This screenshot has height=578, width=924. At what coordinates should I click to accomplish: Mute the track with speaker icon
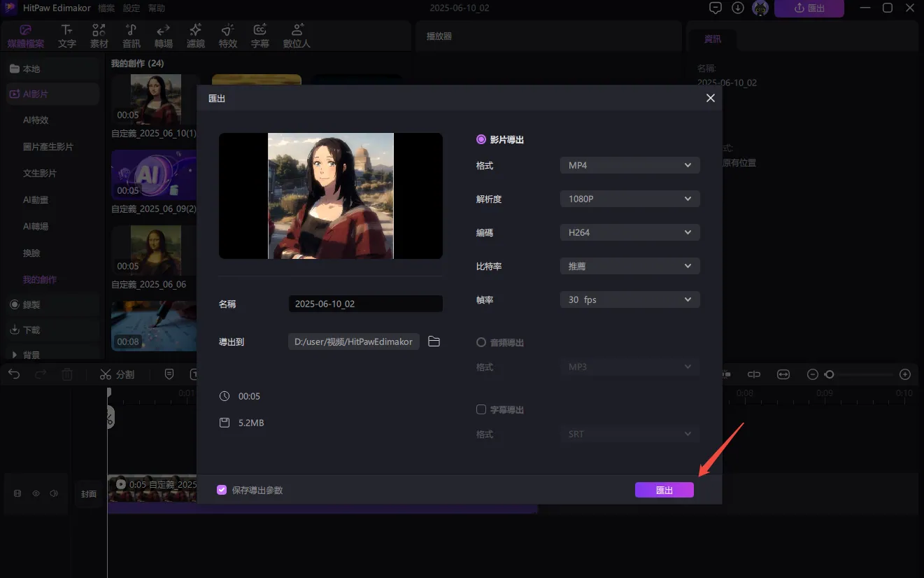pyautogui.click(x=54, y=493)
